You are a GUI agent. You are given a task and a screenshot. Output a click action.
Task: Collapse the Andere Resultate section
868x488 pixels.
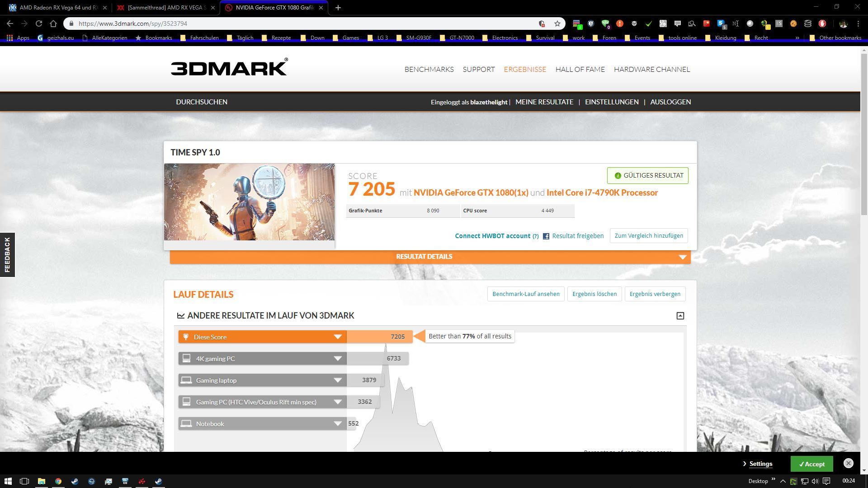tap(680, 316)
